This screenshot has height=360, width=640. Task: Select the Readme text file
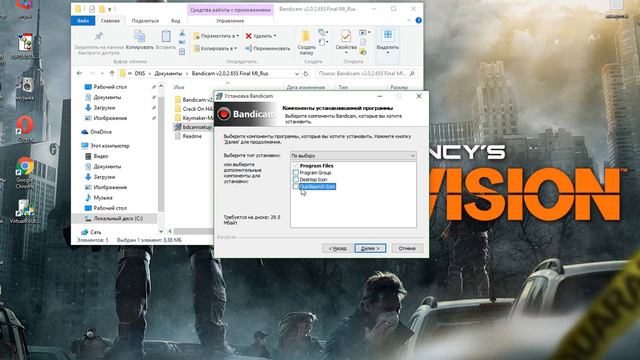(x=188, y=136)
